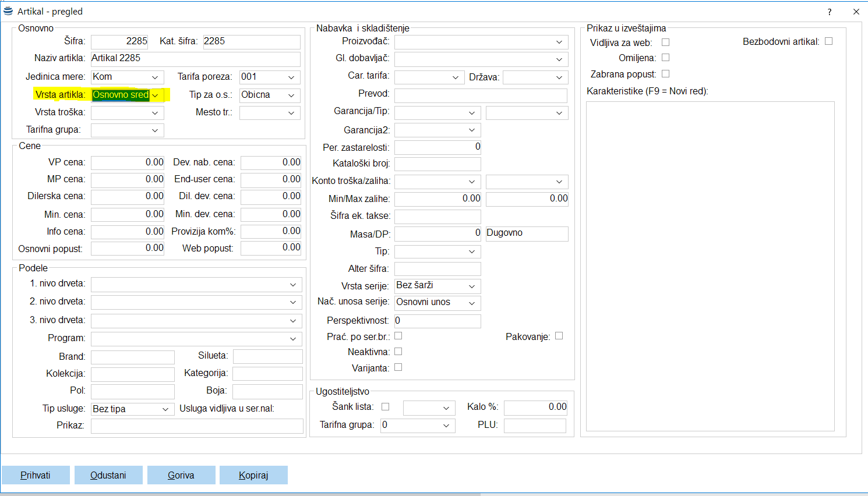Viewport: 868px width, 496px height.
Task: Open the Proizvođač dropdown list
Action: click(x=559, y=42)
